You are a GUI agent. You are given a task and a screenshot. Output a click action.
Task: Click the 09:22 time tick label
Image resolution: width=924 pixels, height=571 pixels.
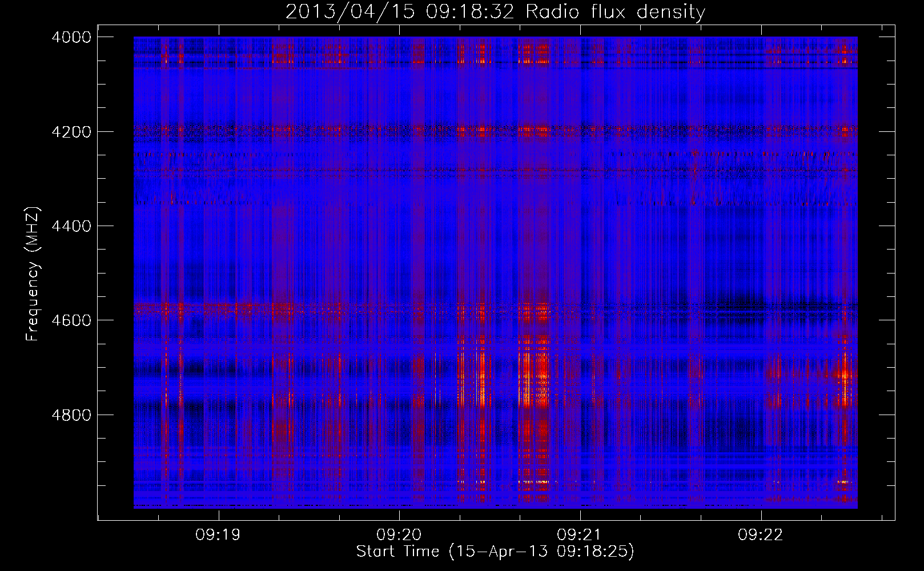761,535
